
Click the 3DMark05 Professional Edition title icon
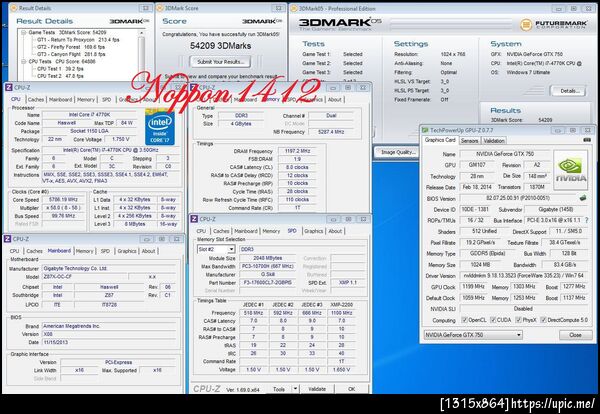[x=294, y=8]
